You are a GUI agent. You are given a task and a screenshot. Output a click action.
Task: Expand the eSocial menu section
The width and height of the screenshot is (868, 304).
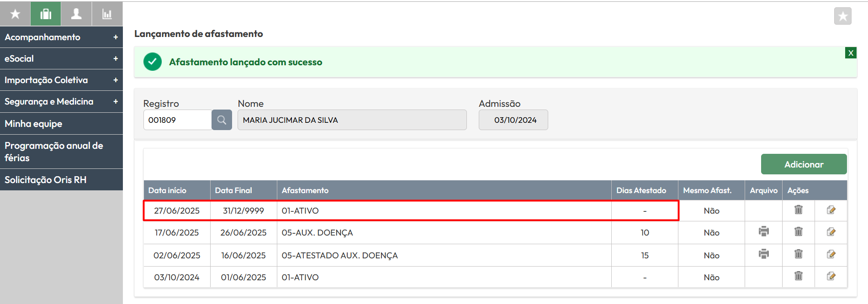116,58
